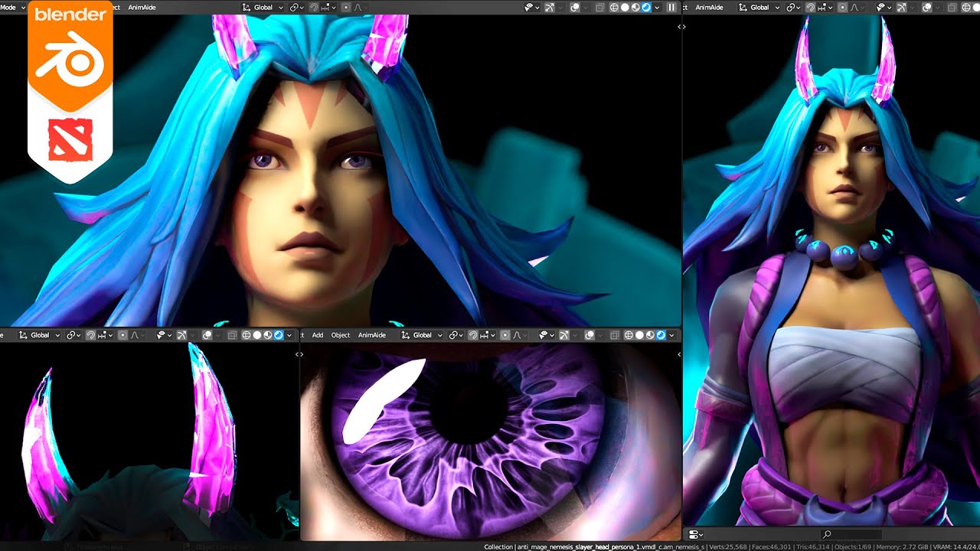Open snapping elements dropdown in eye viewport

(x=488, y=335)
